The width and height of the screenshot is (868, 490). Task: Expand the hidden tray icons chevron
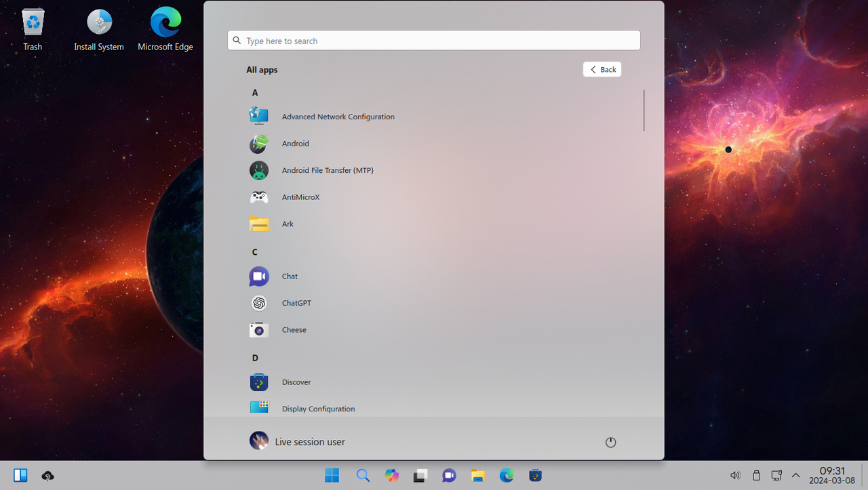[796, 476]
